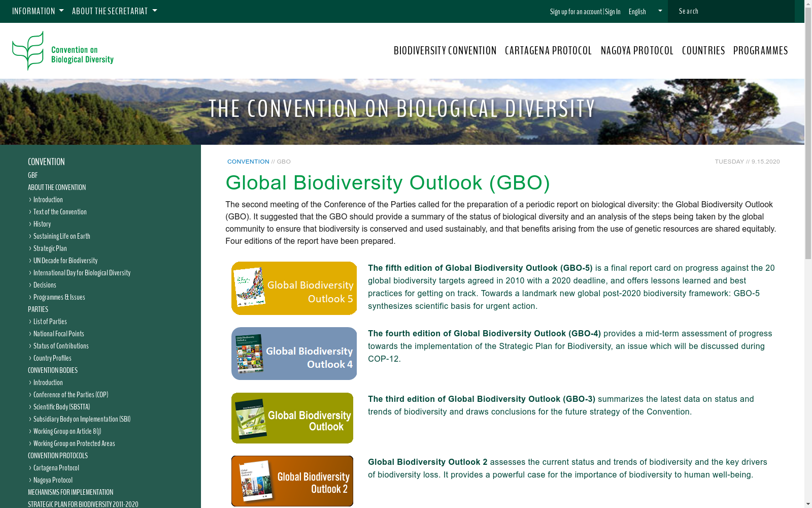This screenshot has height=508, width=812.
Task: Open the Cartagena Protocol menu
Action: (x=549, y=50)
